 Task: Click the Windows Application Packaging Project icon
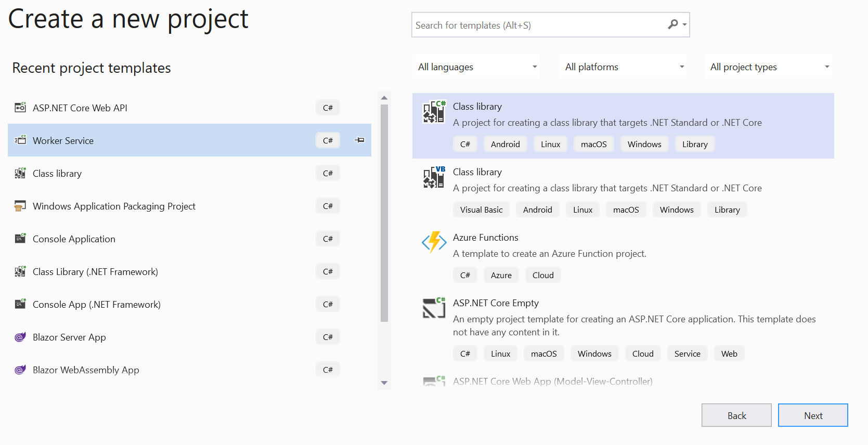click(x=20, y=206)
